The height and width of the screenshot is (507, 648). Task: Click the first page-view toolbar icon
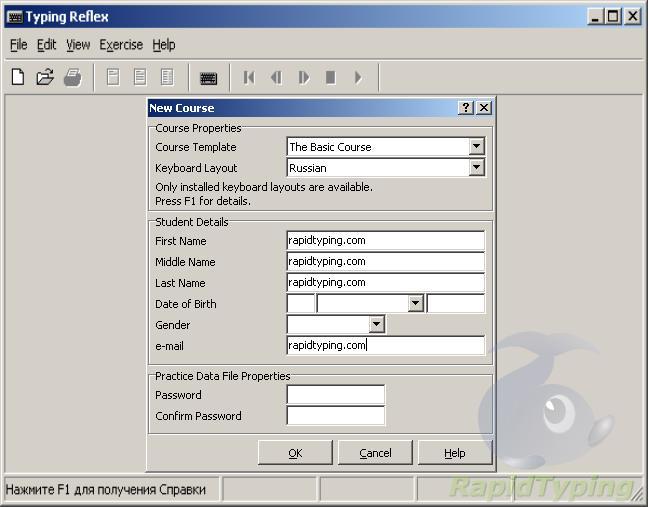113,77
